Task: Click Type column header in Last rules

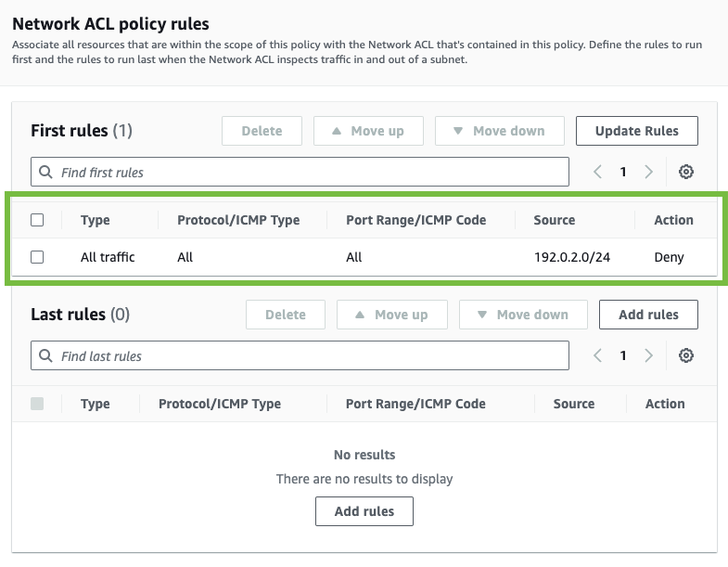Action: click(x=96, y=404)
